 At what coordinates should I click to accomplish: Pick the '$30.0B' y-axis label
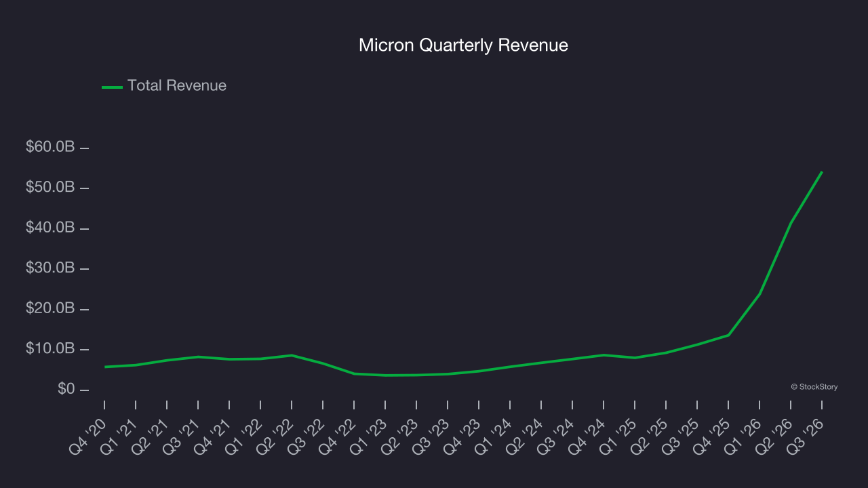pyautogui.click(x=50, y=268)
